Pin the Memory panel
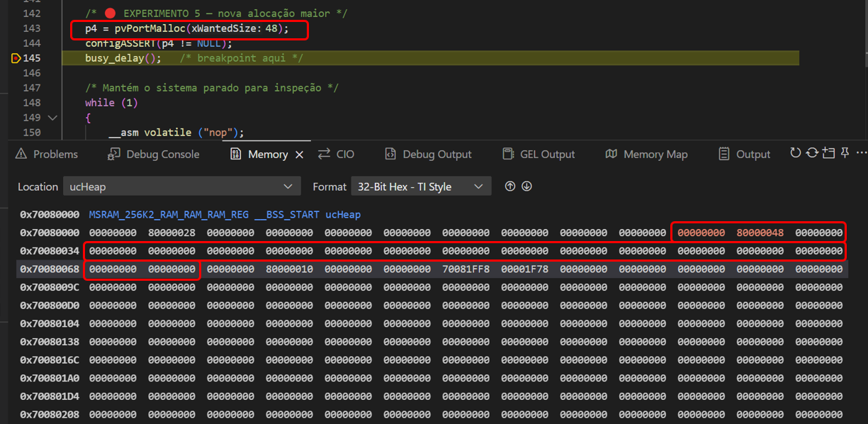The image size is (868, 424). tap(845, 152)
